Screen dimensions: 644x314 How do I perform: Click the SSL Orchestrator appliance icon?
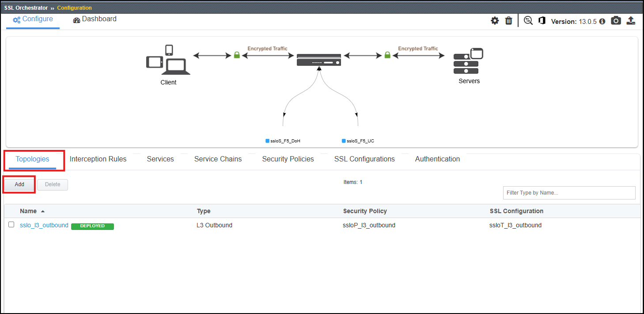coord(319,60)
